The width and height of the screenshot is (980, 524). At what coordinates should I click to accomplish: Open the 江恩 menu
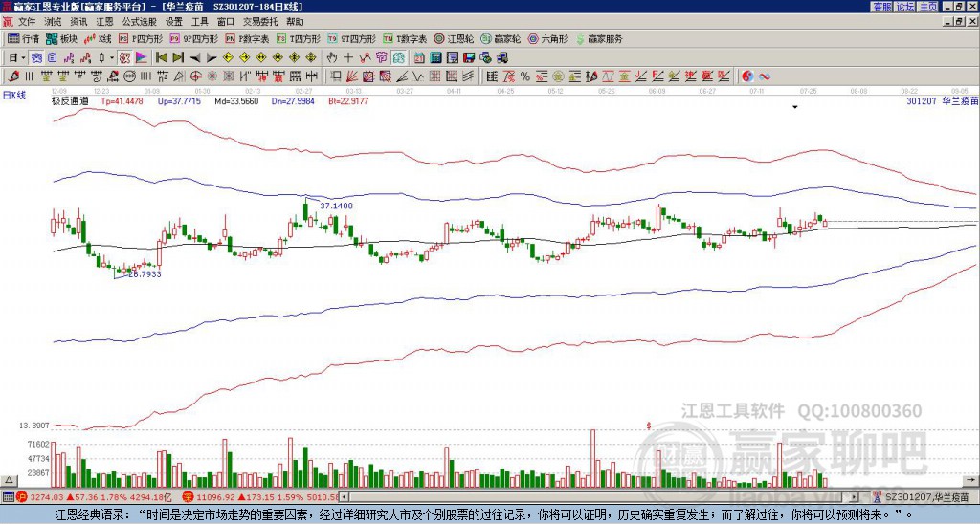(104, 21)
